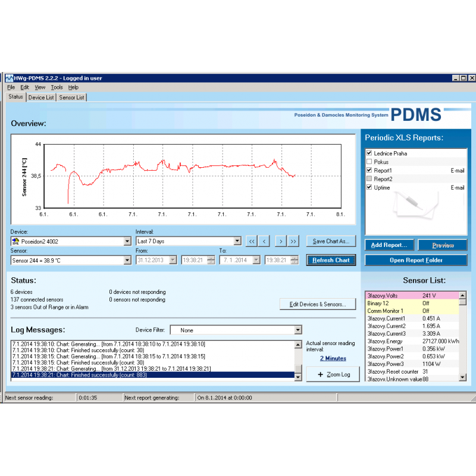Viewport: 476px width, 476px height.
Task: Enable the Pokus report checkbox
Action: pos(369,162)
